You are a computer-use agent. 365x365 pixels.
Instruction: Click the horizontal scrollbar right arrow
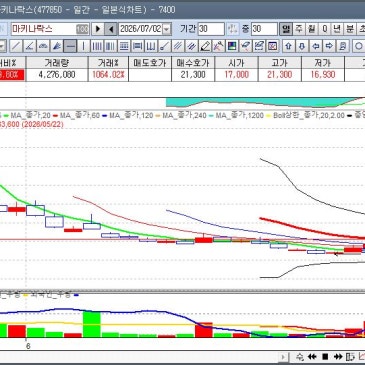pos(283,357)
